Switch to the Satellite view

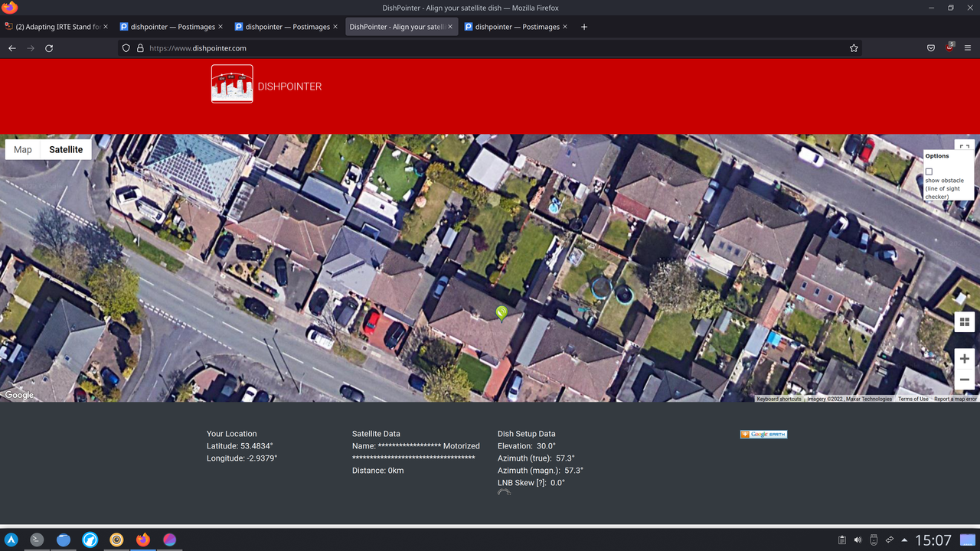pyautogui.click(x=66, y=149)
